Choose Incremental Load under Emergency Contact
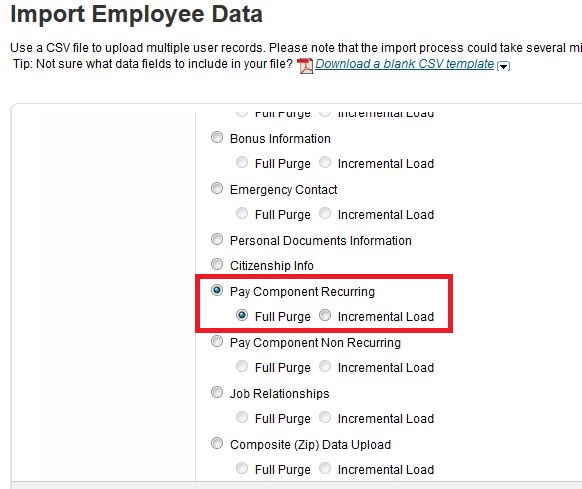This screenshot has height=489, width=582. (x=325, y=213)
